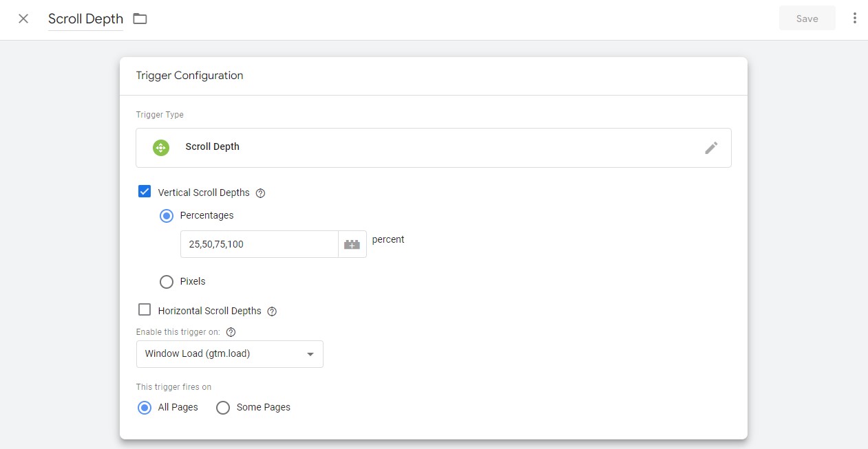Screen dimensions: 868x449
Task: Open the three-dot more actions menu
Action: coord(854,19)
